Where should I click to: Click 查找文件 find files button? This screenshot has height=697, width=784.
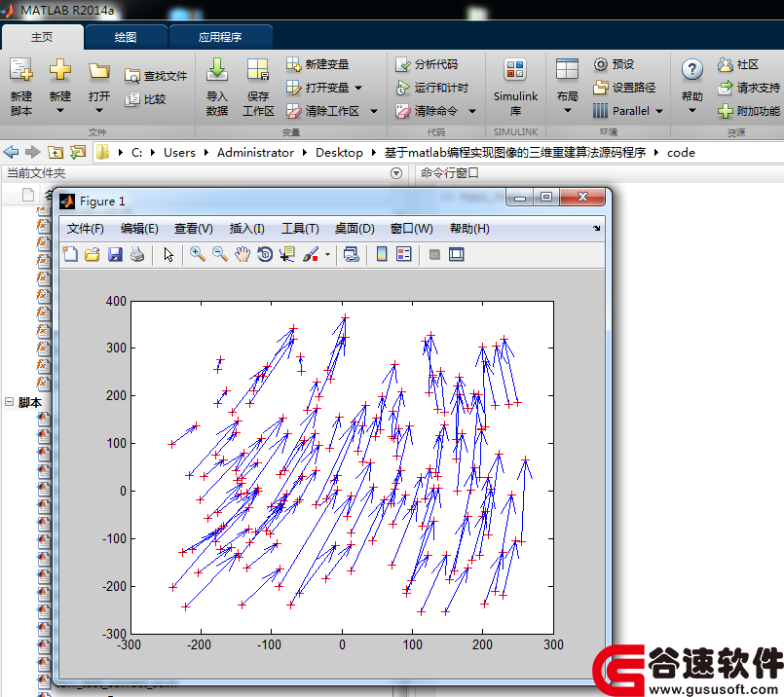(x=156, y=76)
